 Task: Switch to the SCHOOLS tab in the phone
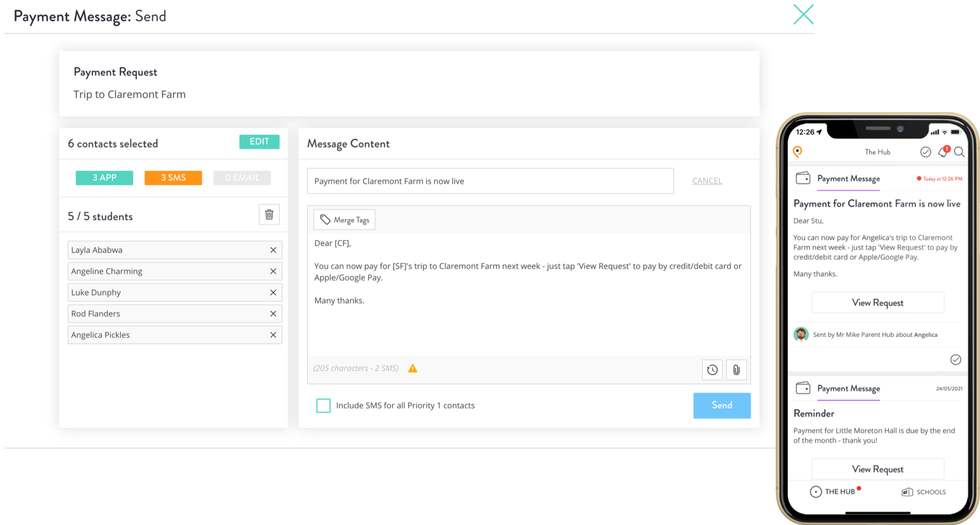click(x=923, y=492)
